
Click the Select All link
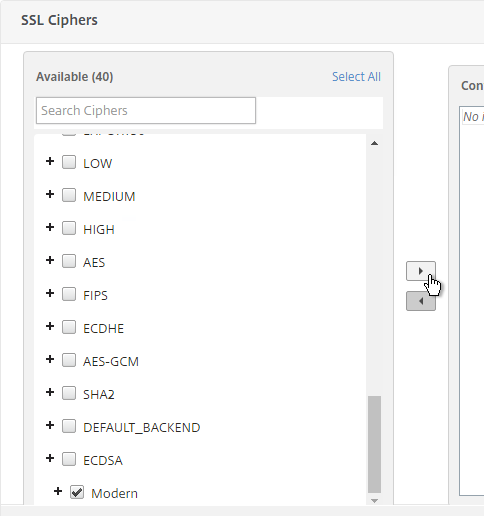point(356,77)
